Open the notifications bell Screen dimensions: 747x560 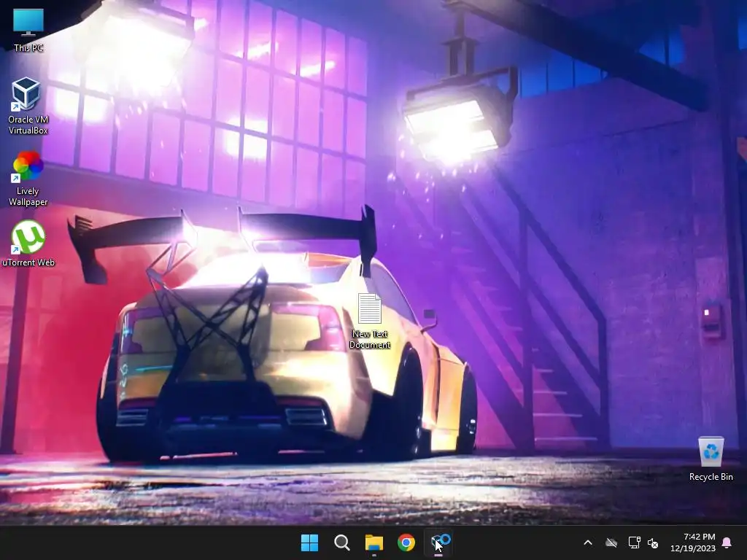(727, 542)
